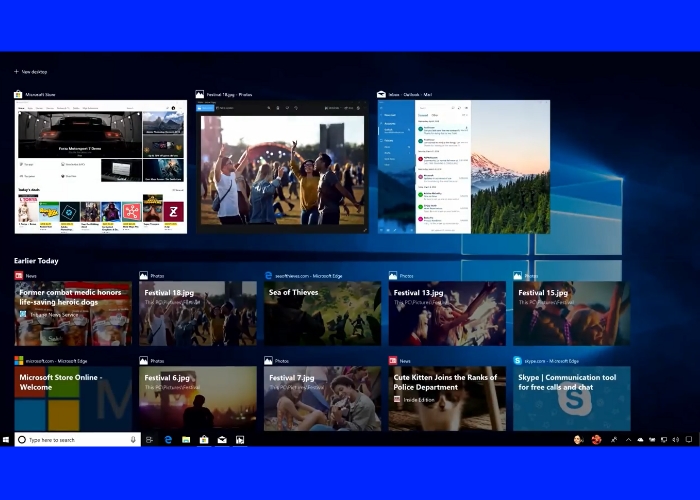Image resolution: width=700 pixels, height=500 pixels.
Task: Open the Windows Start menu
Action: (x=6, y=440)
